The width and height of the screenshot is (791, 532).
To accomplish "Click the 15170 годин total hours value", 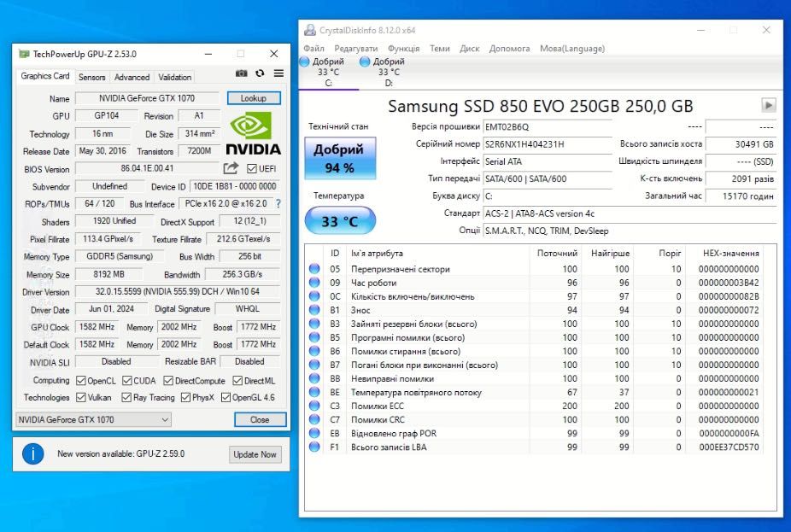I will [x=741, y=196].
